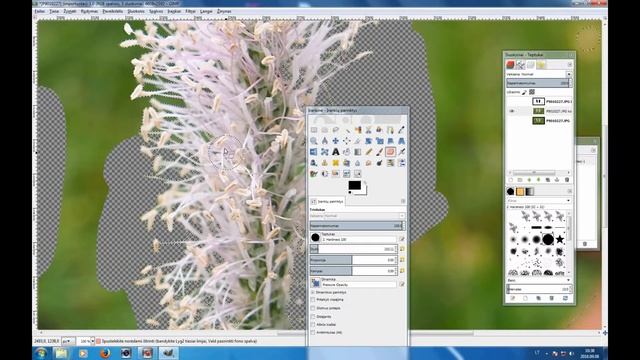Click the delete layer trash button
This screenshot has height=360, width=640.
point(567,180)
